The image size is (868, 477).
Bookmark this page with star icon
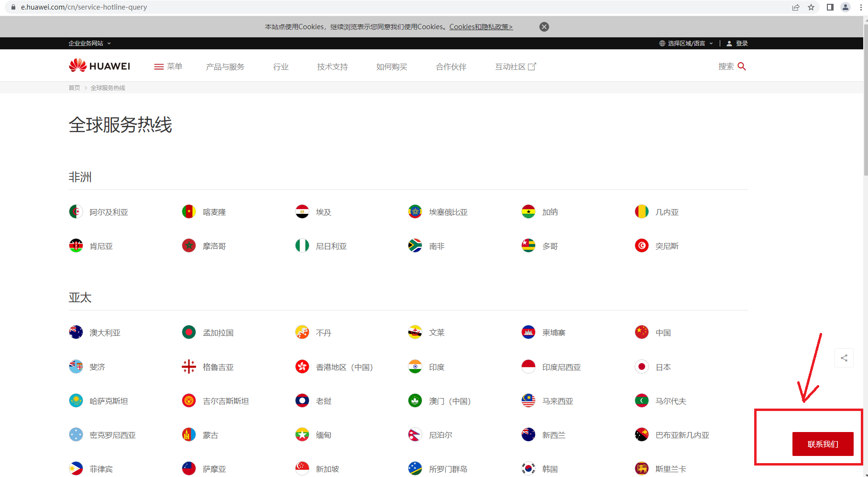point(811,7)
